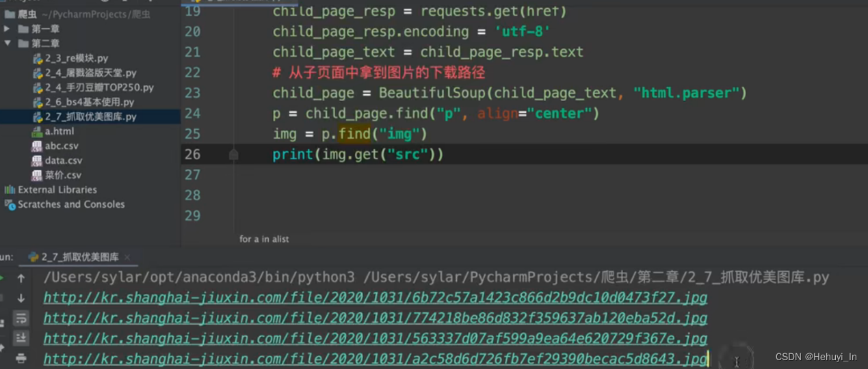The width and height of the screenshot is (868, 369).
Task: Click 'for a in alist' breadcrumb
Action: 264,239
